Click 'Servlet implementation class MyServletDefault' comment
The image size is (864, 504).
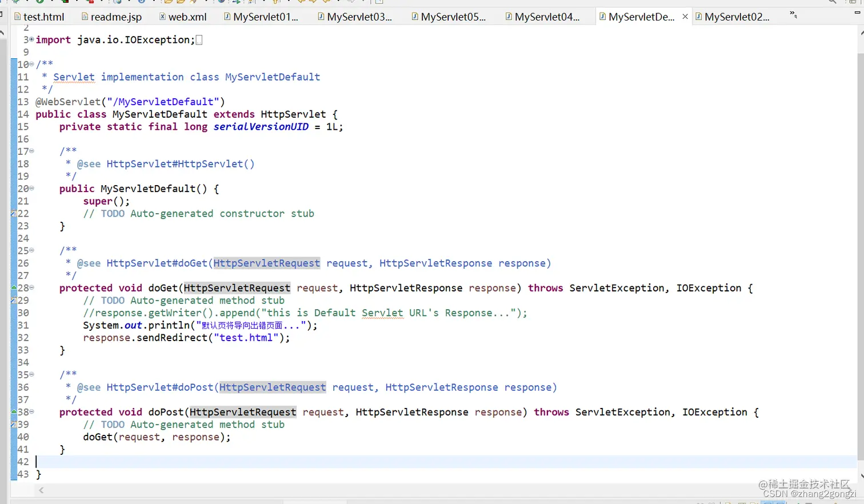187,77
